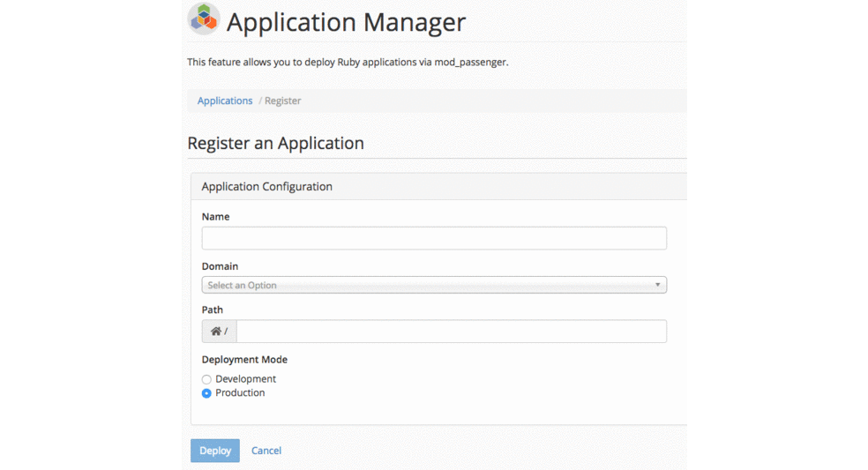Click the home directory icon beside Path
868x470 pixels.
215,332
